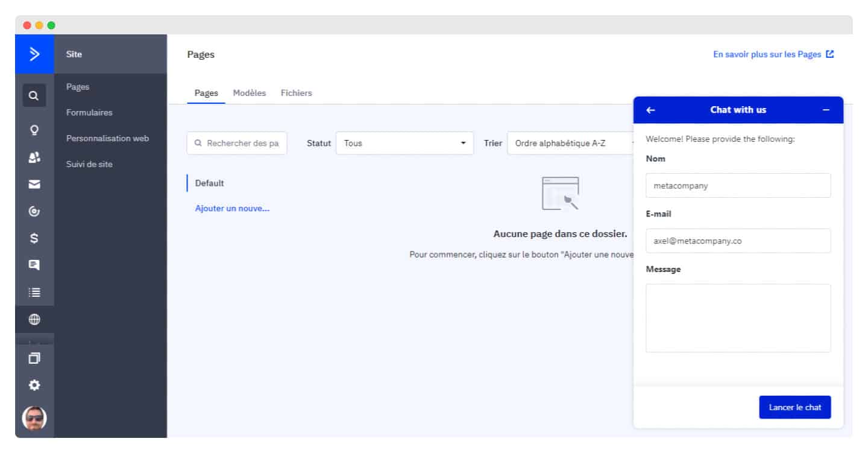
Task: Click the 'Aucune page dans ce dossier.' text
Action: (560, 234)
